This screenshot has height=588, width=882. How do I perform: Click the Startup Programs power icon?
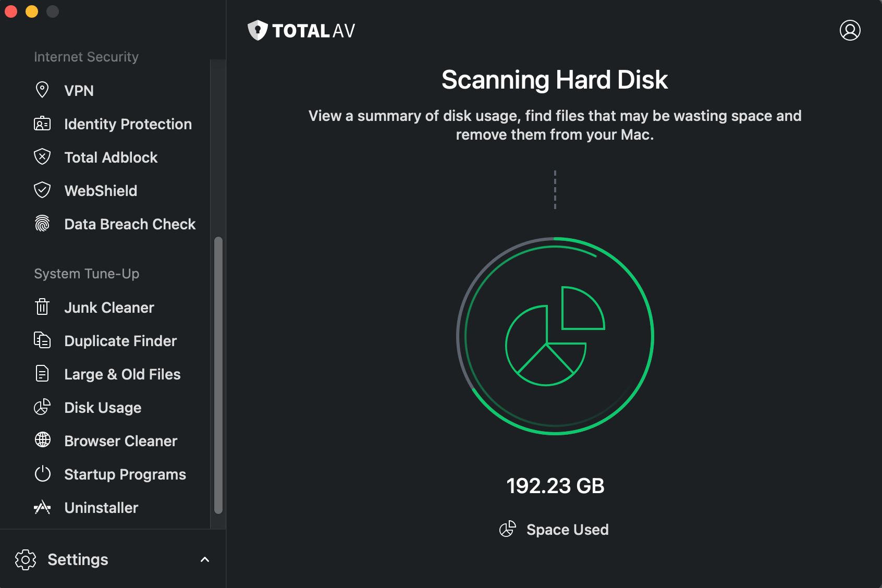(x=42, y=474)
